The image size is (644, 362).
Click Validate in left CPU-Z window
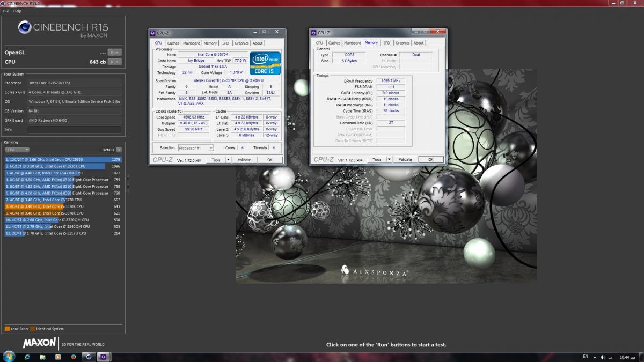[x=244, y=160]
